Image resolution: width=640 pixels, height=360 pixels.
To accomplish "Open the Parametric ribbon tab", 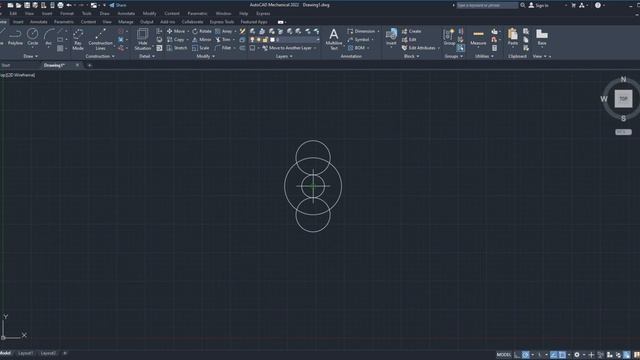I will click(x=64, y=22).
